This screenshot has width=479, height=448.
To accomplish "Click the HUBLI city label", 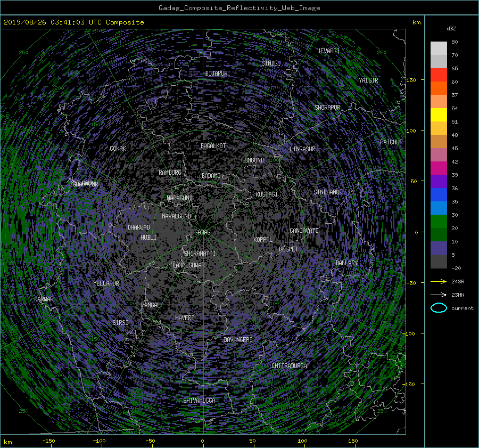I will coord(148,238).
